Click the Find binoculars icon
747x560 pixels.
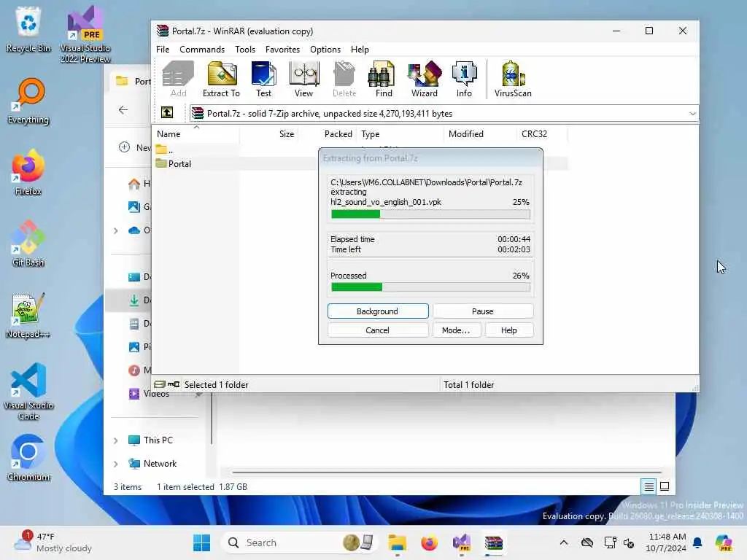[384, 79]
